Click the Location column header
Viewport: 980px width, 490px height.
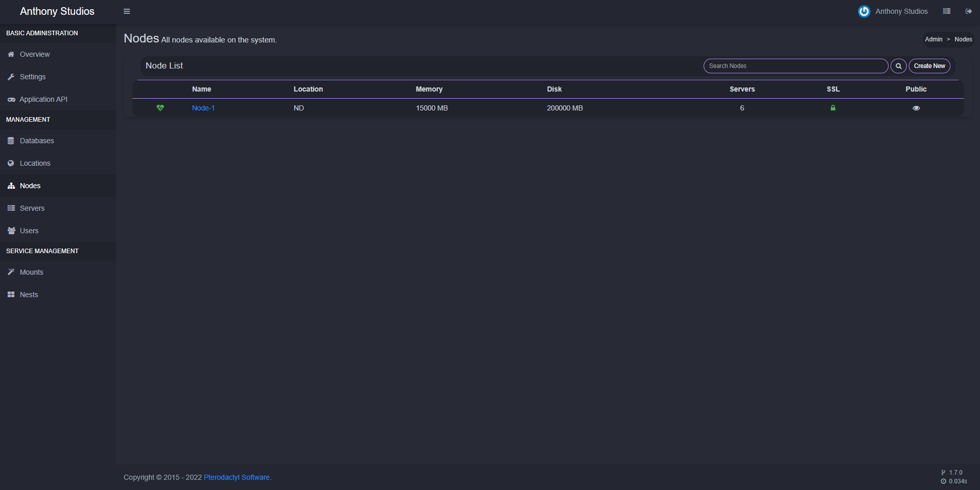click(x=308, y=89)
